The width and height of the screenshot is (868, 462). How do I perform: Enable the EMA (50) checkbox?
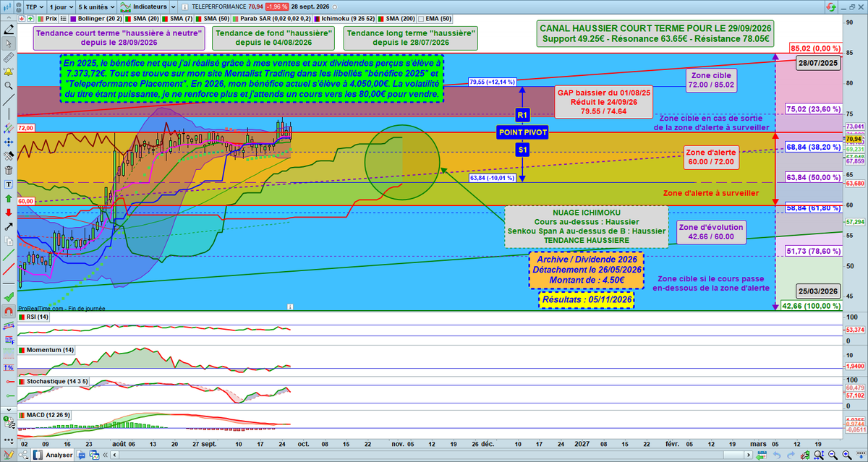click(x=420, y=18)
